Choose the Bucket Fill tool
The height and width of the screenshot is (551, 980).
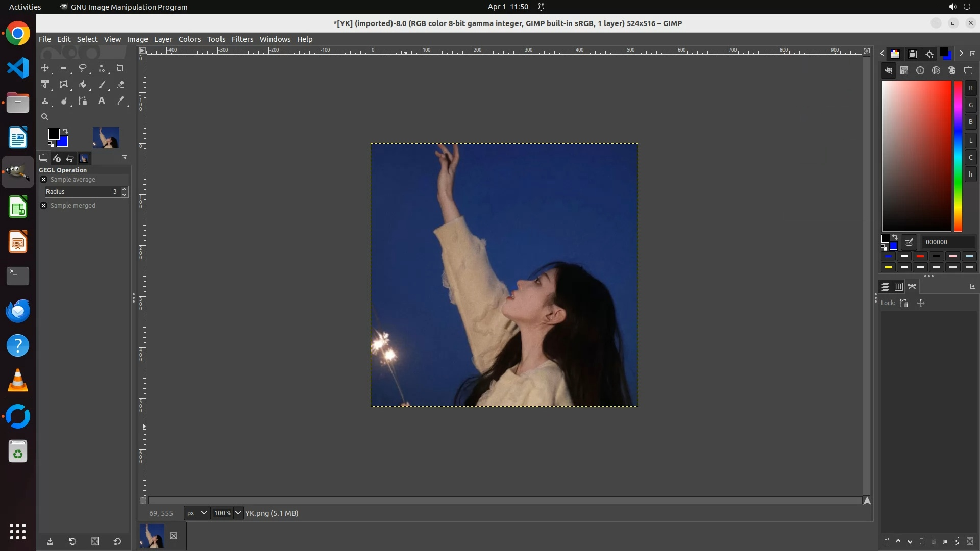click(x=83, y=85)
